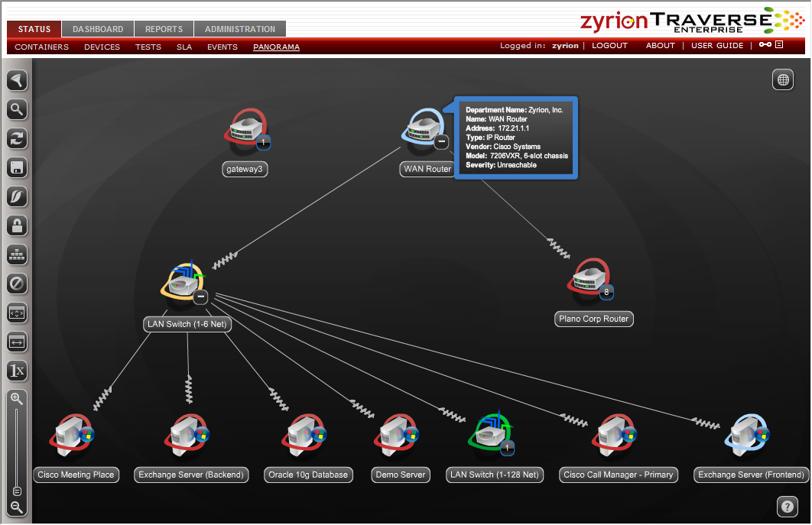Click the circle-slash filter icon

coord(17,284)
